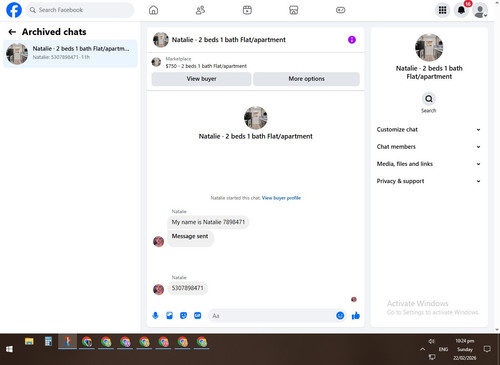Send a thumbs-up like
Image resolution: width=500 pixels, height=365 pixels.
pos(356,315)
